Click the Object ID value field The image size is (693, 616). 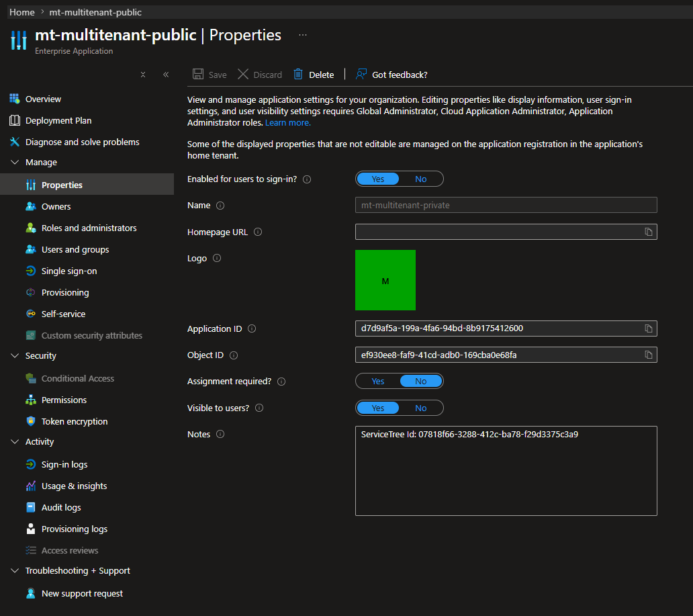[x=506, y=355]
